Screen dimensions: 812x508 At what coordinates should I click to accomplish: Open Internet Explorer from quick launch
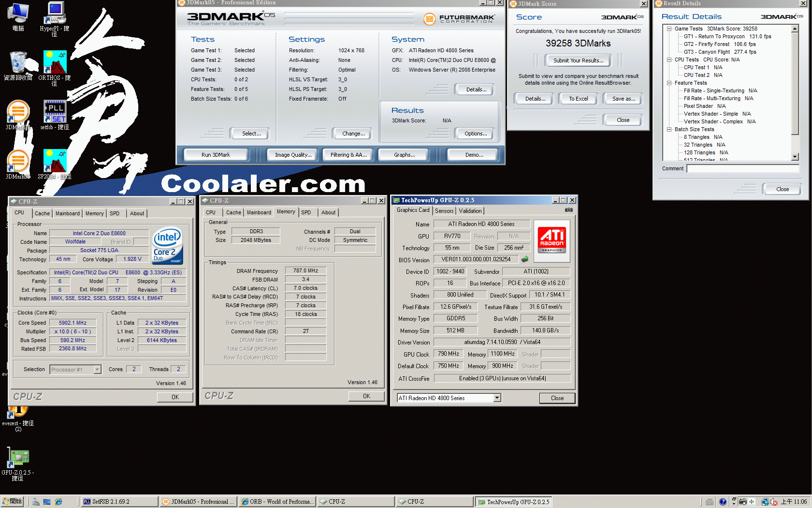click(x=58, y=502)
